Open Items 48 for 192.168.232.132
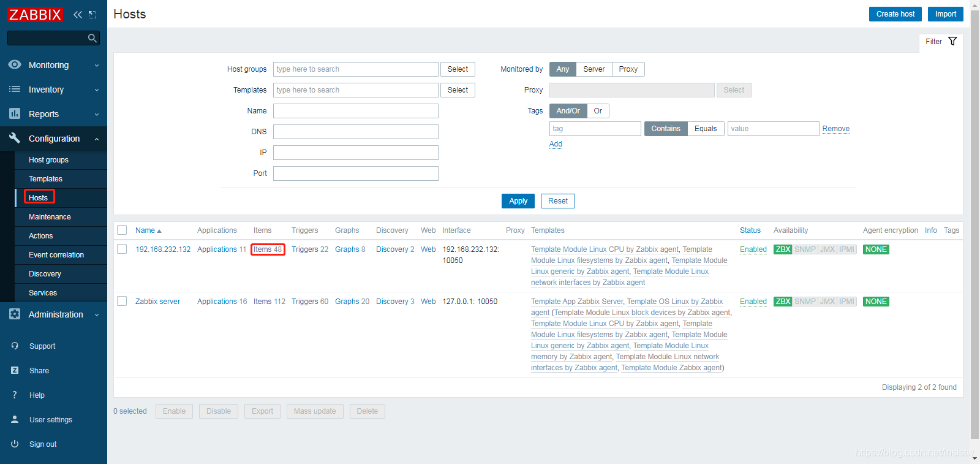 pos(268,249)
